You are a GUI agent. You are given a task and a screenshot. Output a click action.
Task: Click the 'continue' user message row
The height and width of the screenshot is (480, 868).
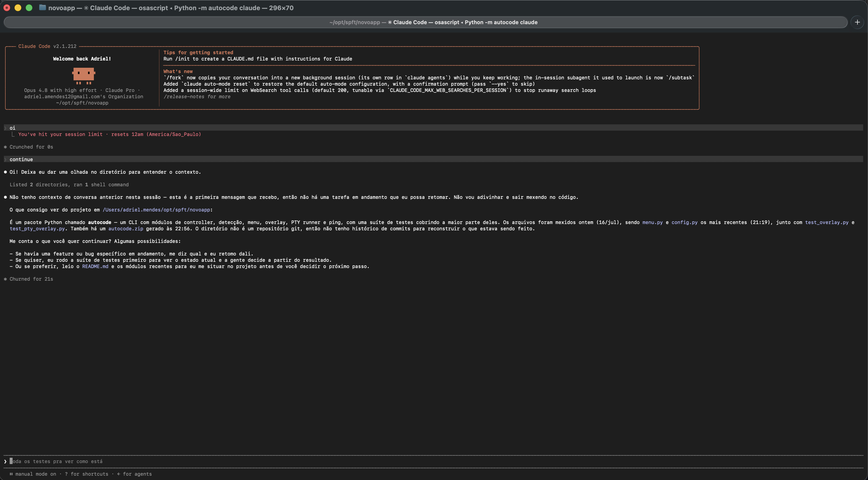[x=434, y=159]
